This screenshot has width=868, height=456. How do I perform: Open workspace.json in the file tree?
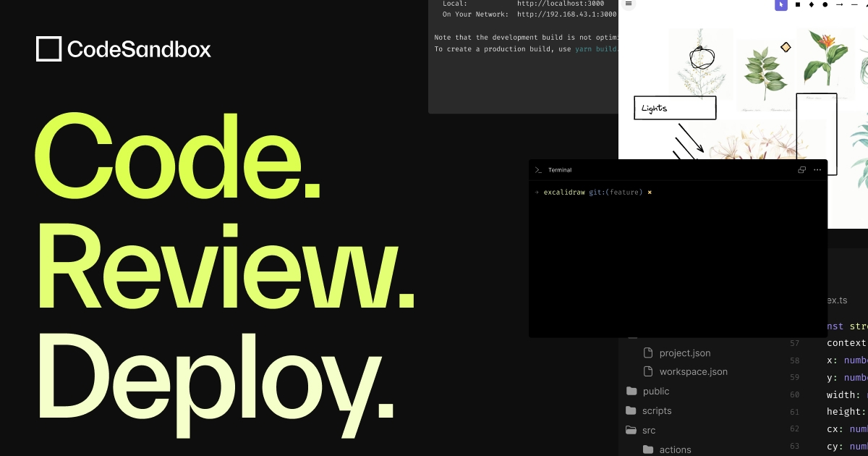tap(693, 371)
